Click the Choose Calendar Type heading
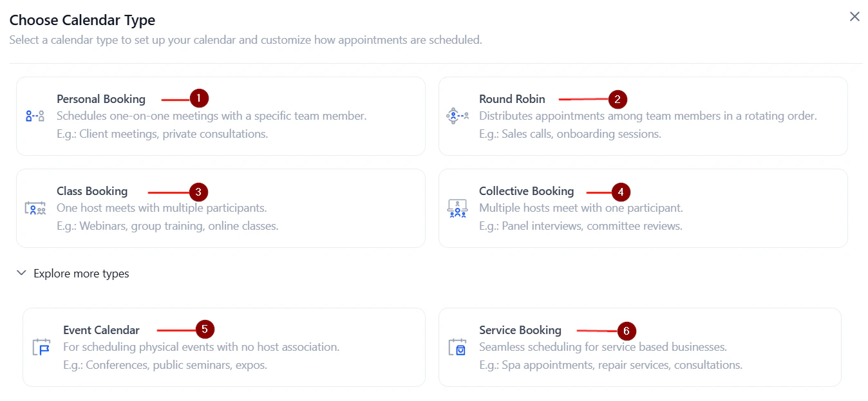This screenshot has height=401, width=868. 82,20
